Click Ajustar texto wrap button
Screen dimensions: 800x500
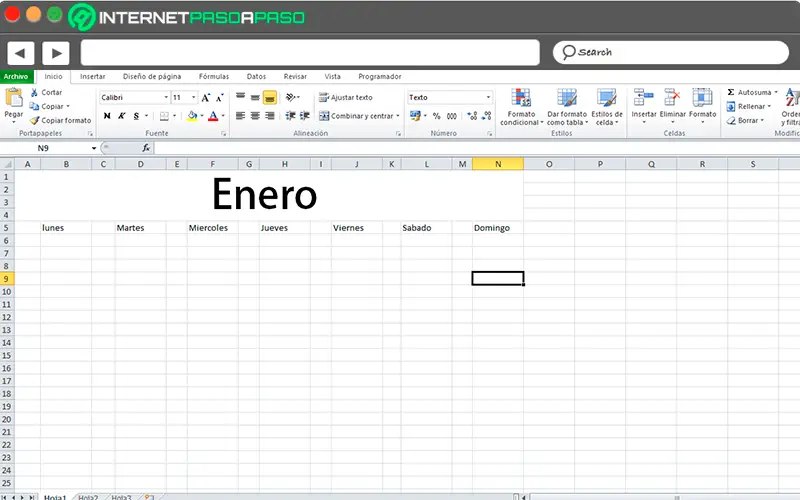pos(346,97)
